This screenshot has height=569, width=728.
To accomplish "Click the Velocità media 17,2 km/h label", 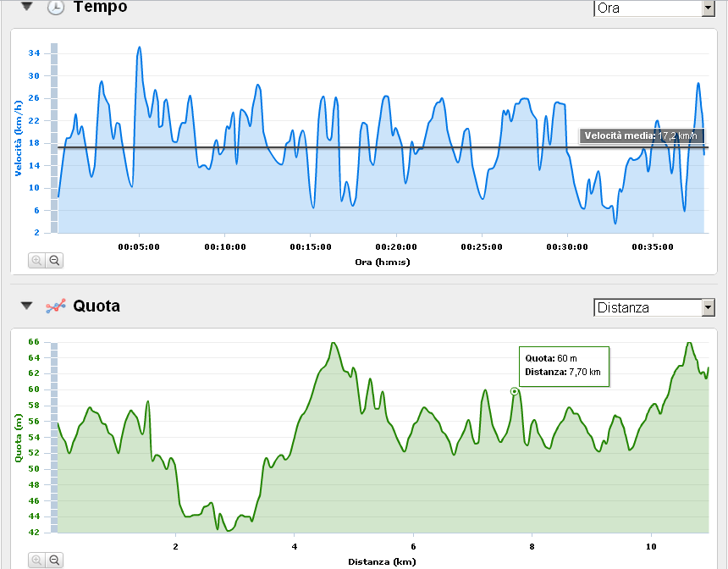I will click(x=641, y=135).
